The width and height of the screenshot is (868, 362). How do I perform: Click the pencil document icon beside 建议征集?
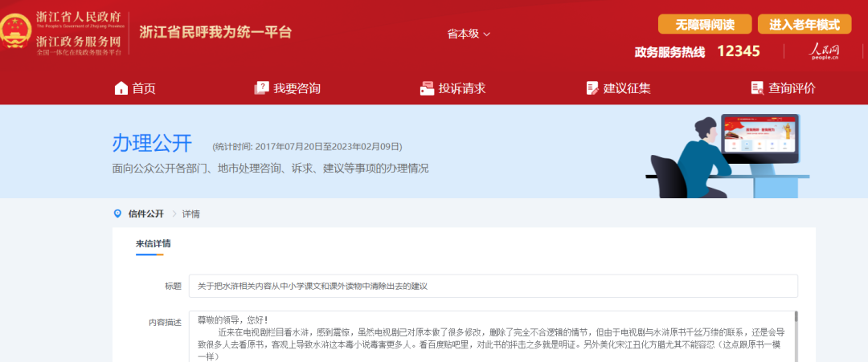tap(592, 87)
